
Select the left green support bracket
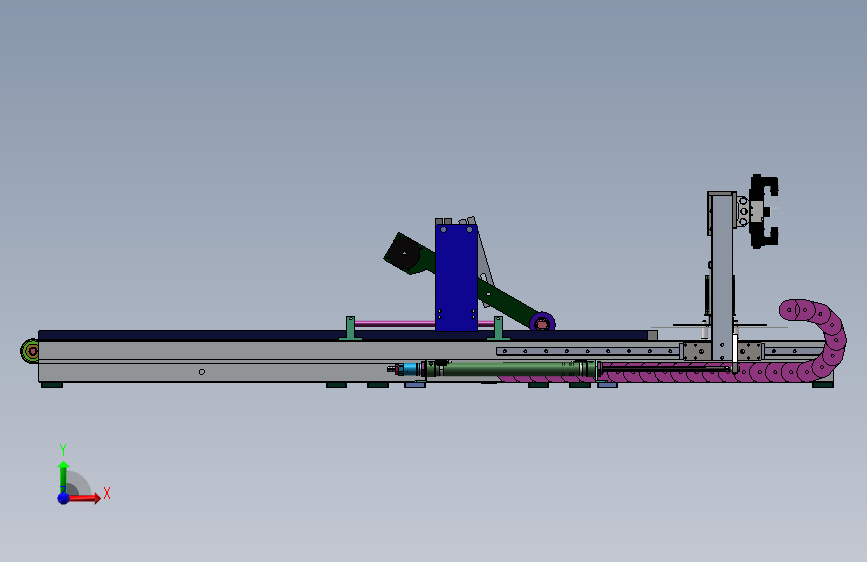(x=350, y=328)
